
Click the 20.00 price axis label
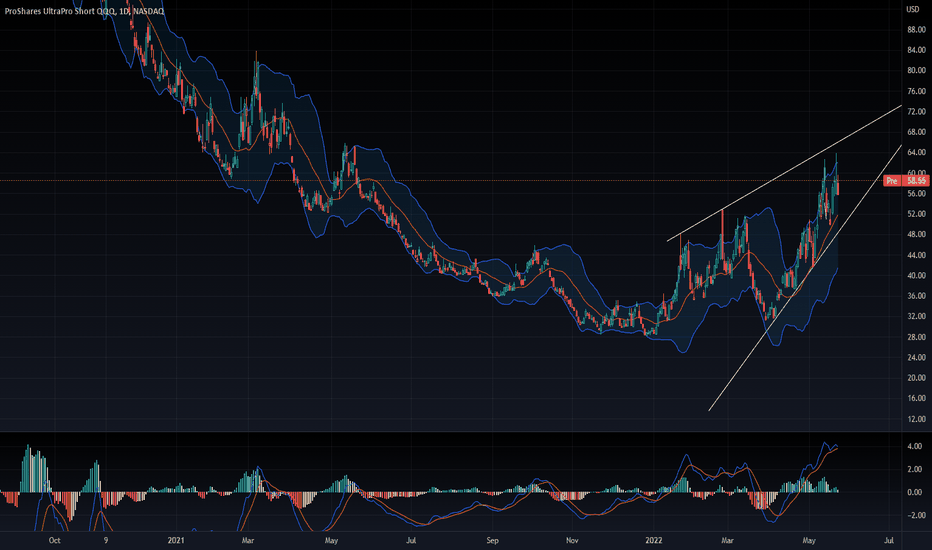tap(916, 378)
